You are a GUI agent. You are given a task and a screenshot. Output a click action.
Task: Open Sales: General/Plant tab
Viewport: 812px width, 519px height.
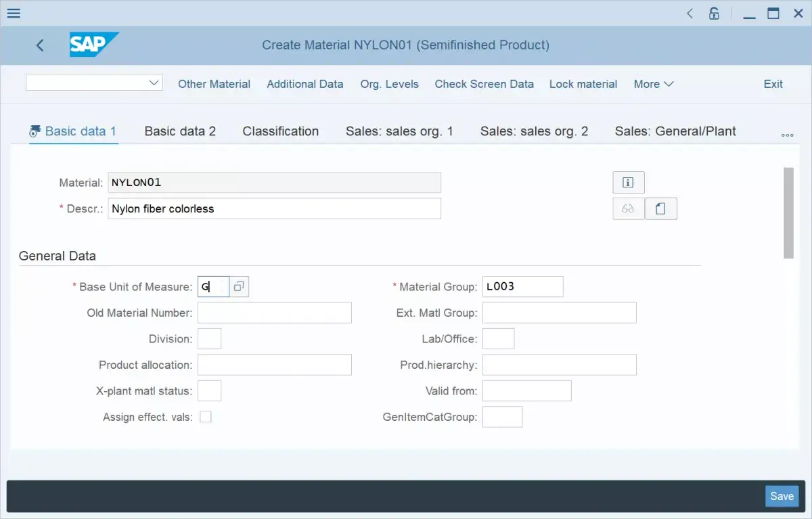click(675, 131)
